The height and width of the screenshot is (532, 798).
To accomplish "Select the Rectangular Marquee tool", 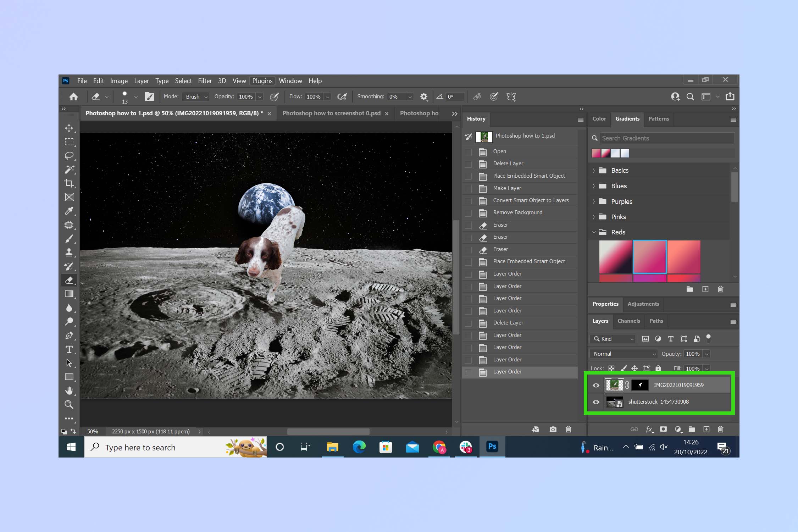I will coord(69,142).
